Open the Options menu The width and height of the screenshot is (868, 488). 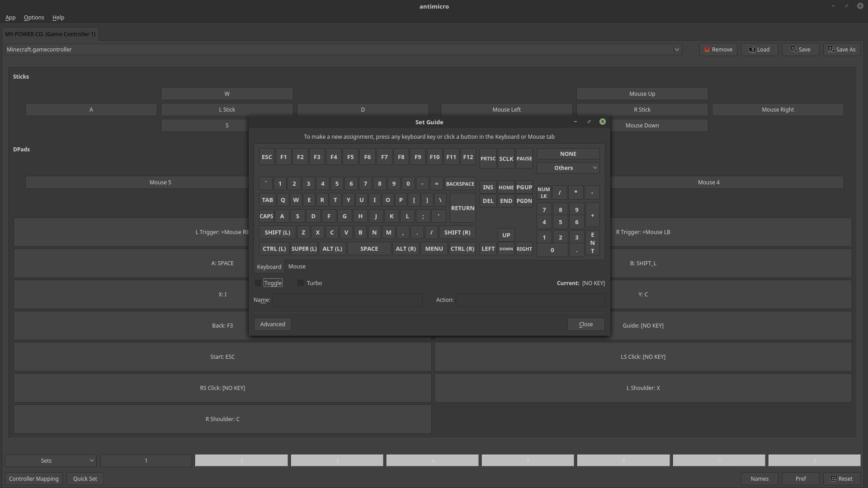[x=34, y=18]
